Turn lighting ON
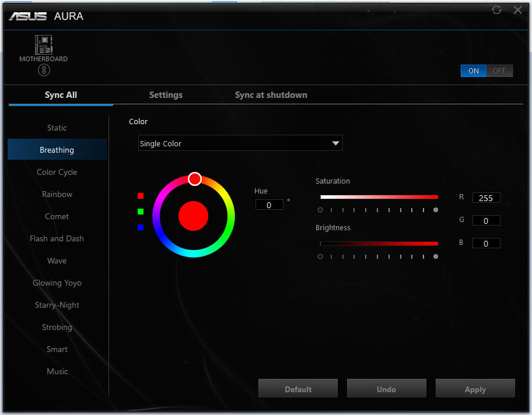Screen dimensions: 532x415 [x=473, y=71]
